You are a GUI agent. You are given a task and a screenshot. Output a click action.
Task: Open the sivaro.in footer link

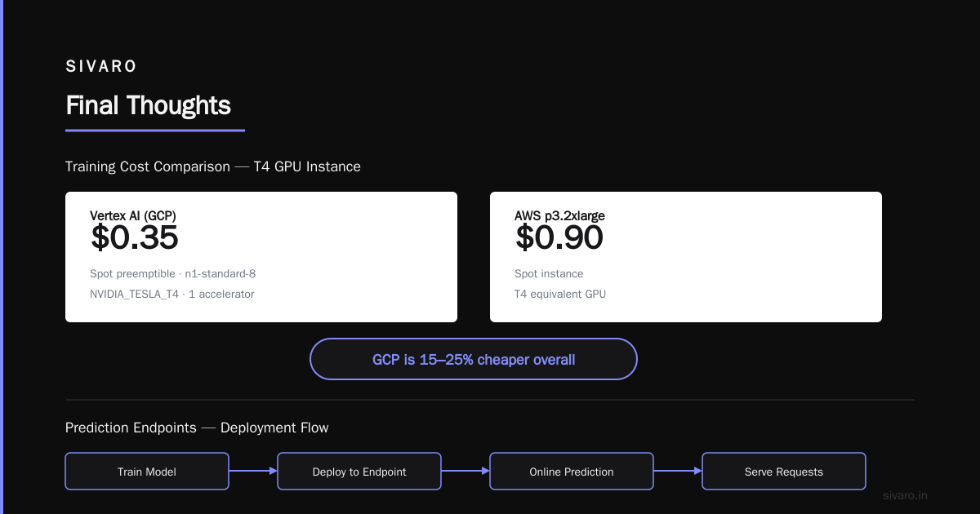tap(906, 495)
